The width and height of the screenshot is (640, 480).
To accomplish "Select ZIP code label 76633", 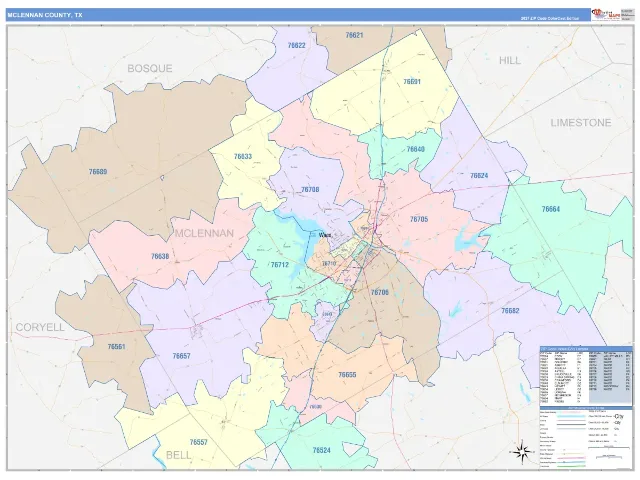I will pyautogui.click(x=243, y=156).
